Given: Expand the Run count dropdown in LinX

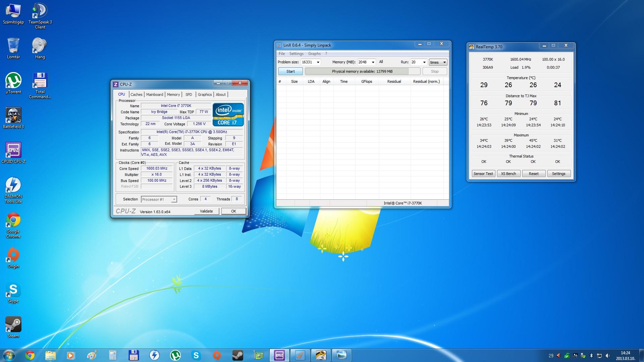Looking at the screenshot, I should pos(424,62).
